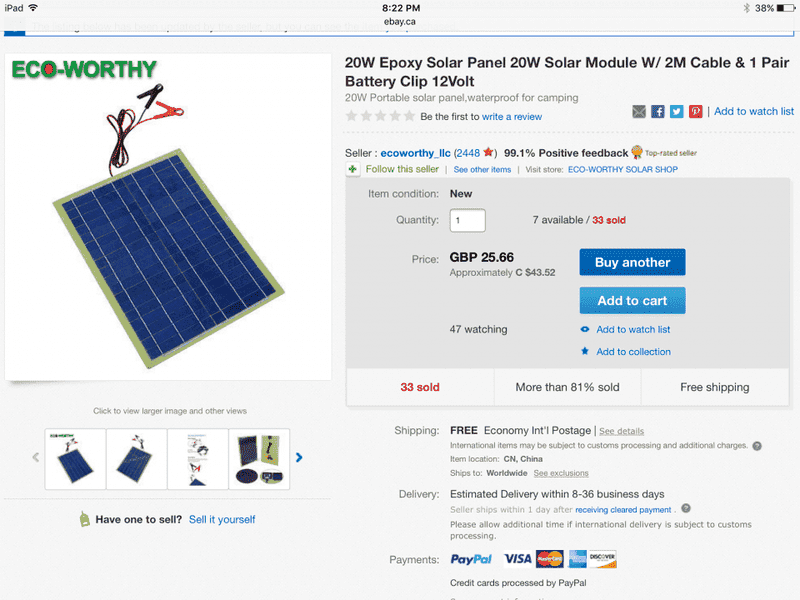Share listing on Pinterest icon
Viewport: 800px width, 600px height.
pos(695,111)
